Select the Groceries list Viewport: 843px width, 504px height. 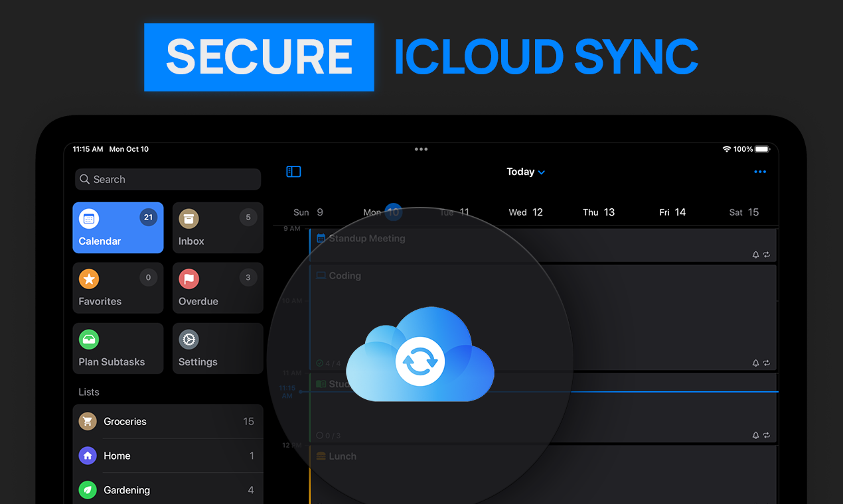[x=168, y=421]
